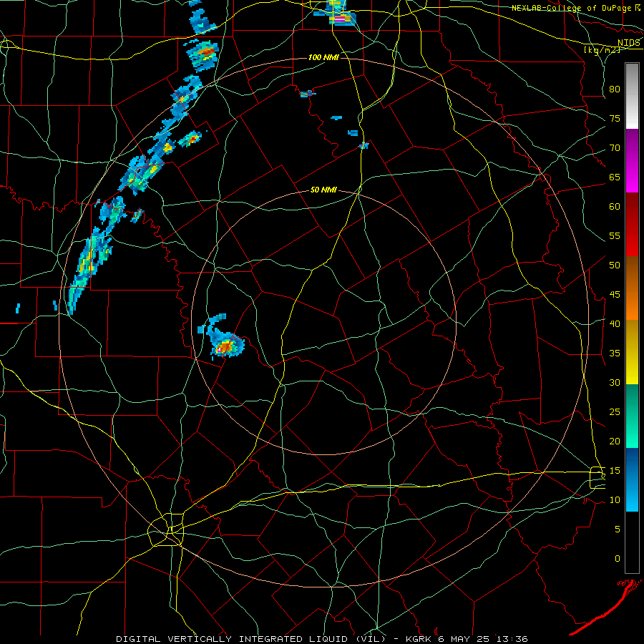Click the legend value 25
The image size is (644, 644).
click(615, 412)
